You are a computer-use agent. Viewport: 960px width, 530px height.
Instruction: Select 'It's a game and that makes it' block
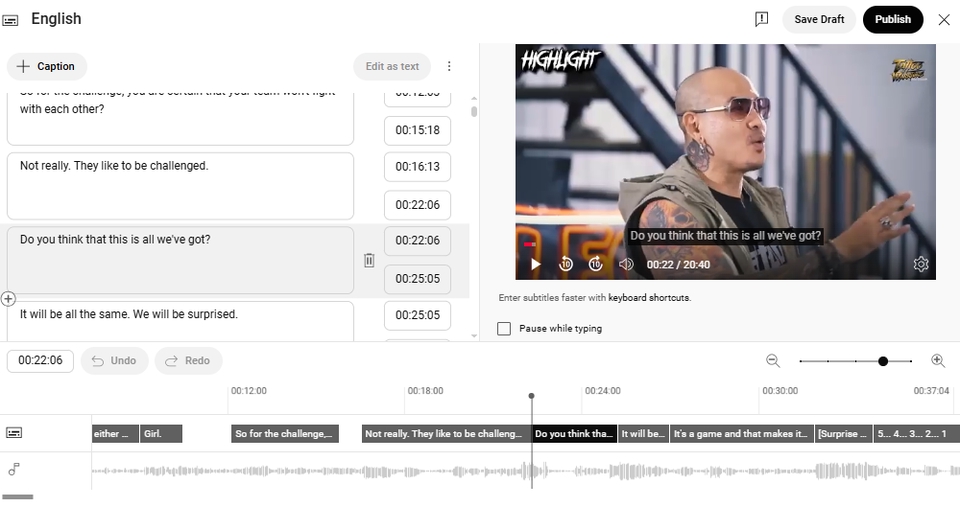tap(741, 433)
